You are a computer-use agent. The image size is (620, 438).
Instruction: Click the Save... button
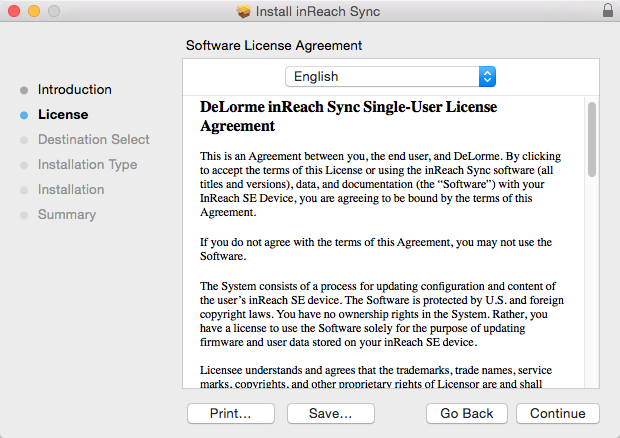[x=331, y=413]
